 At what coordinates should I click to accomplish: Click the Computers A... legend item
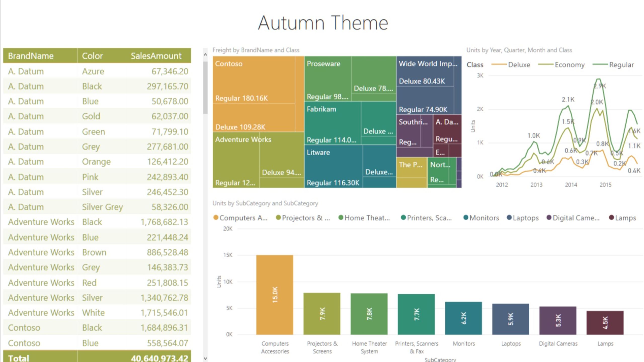click(240, 218)
